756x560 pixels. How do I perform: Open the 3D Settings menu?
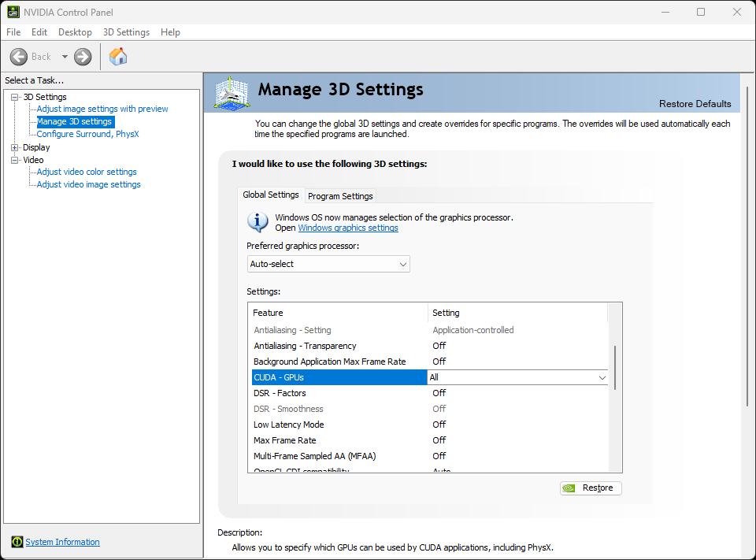pyautogui.click(x=126, y=32)
